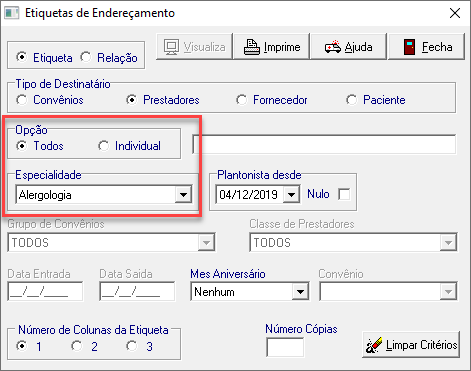Choose Paciente as recipient type
This screenshot has height=371, width=471.
(x=352, y=100)
